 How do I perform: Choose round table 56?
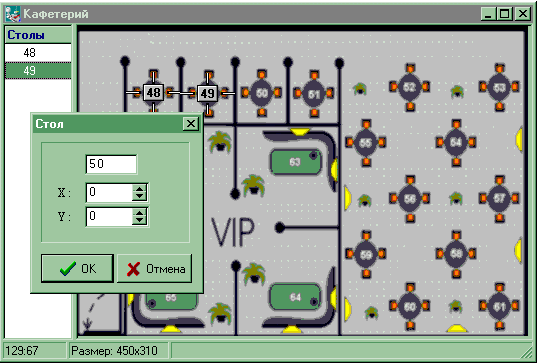point(410,198)
